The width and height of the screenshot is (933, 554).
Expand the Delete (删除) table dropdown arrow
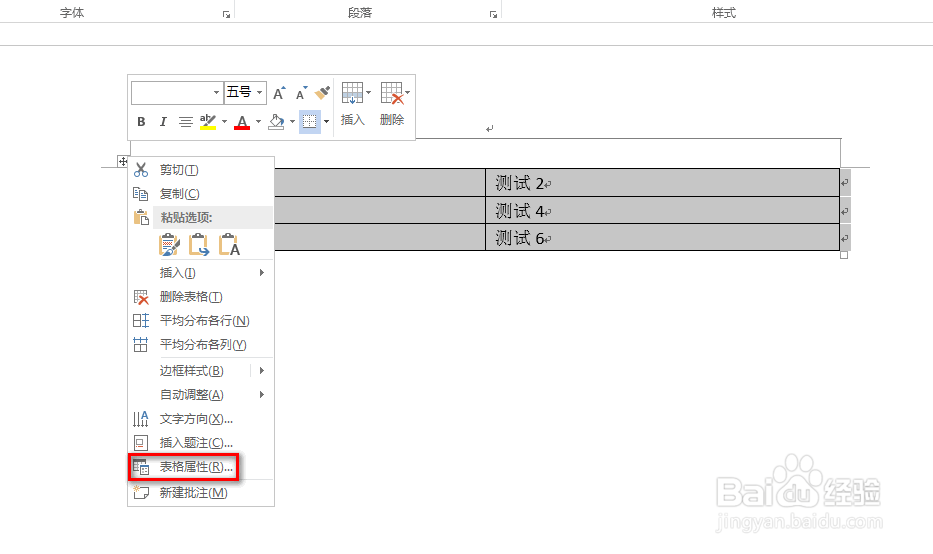(x=407, y=93)
